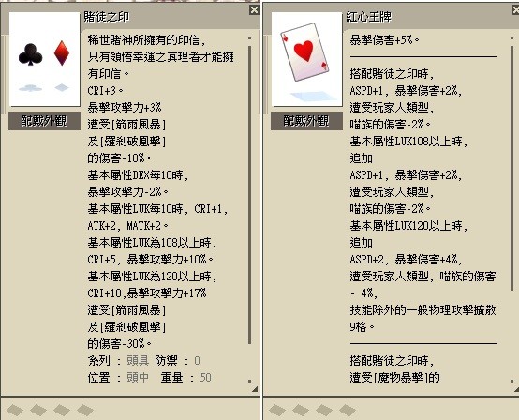
Task: Click the line ASPD+2, 暴擊傷害+4%
Action: [406, 260]
